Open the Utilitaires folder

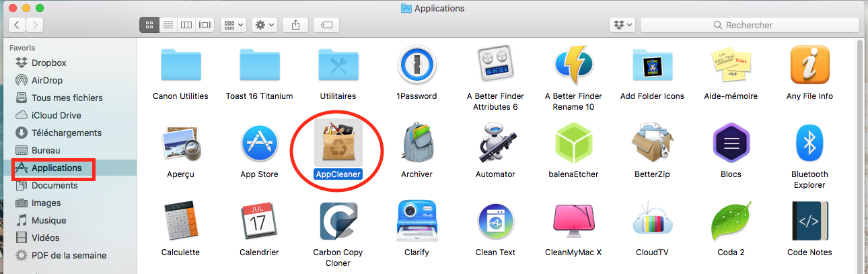tap(338, 66)
